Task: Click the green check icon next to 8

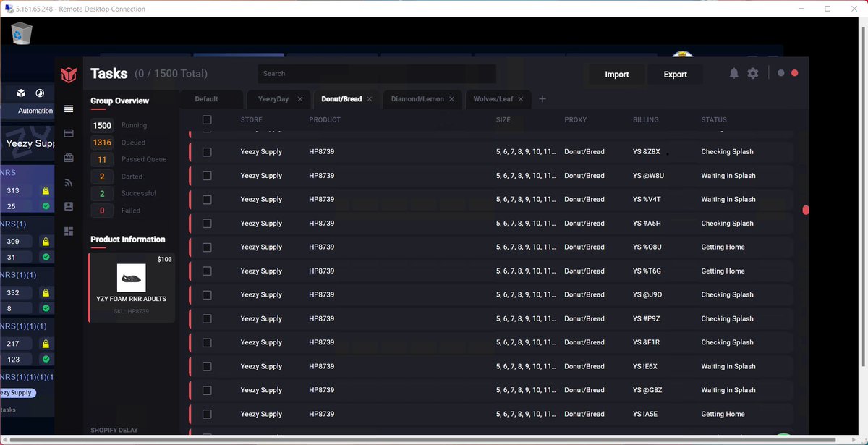Action: pyautogui.click(x=46, y=308)
